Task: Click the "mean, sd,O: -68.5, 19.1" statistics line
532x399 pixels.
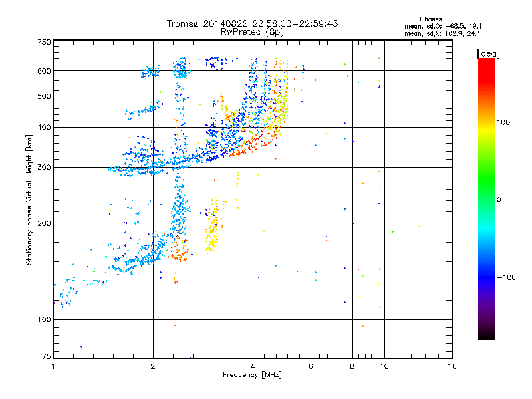Action: [443, 26]
